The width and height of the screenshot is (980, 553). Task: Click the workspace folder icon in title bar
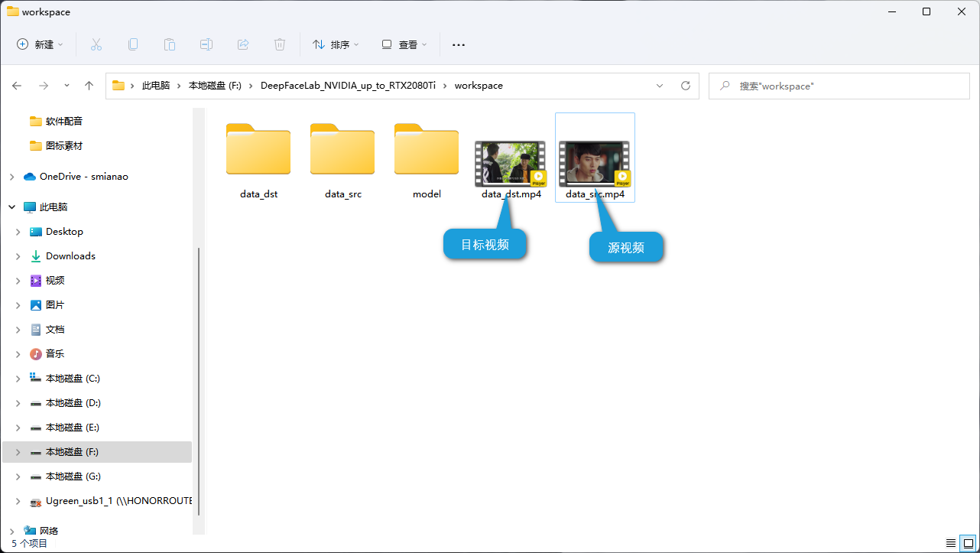(x=13, y=11)
